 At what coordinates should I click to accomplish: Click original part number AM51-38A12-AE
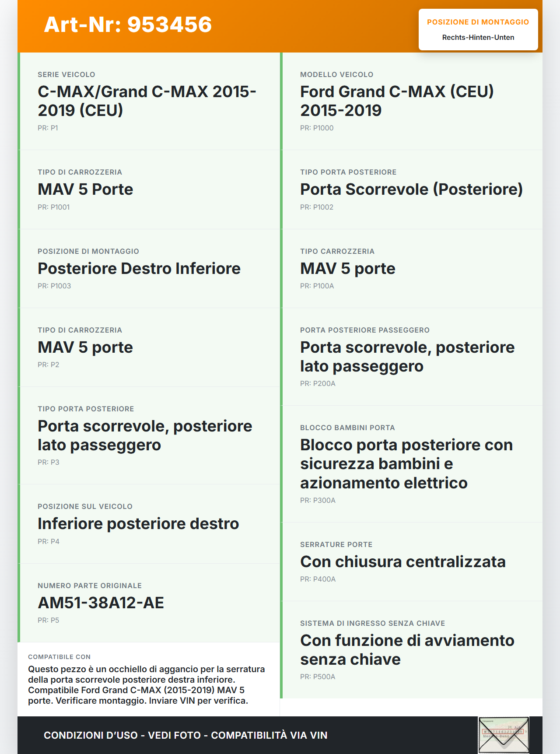101,603
